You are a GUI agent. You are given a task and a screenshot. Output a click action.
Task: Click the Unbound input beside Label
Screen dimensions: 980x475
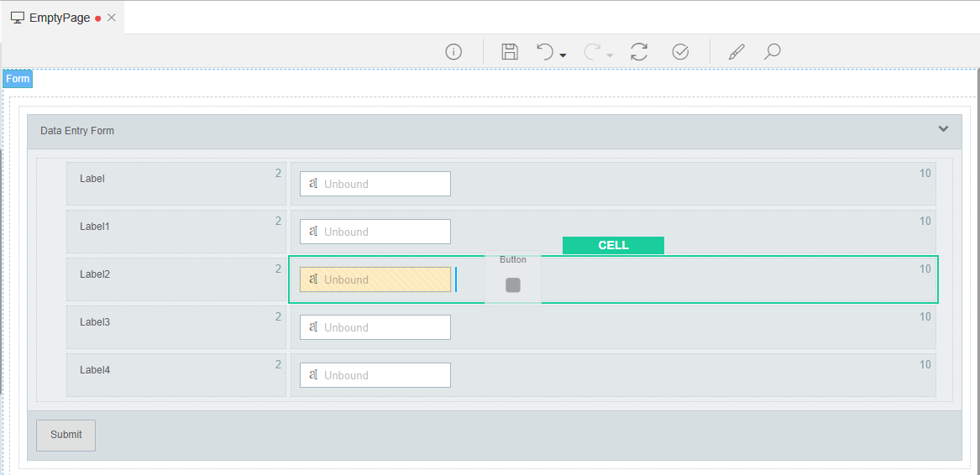pos(375,184)
